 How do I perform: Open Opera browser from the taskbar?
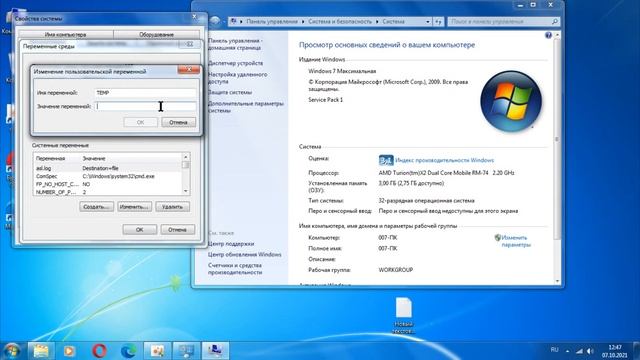99,351
